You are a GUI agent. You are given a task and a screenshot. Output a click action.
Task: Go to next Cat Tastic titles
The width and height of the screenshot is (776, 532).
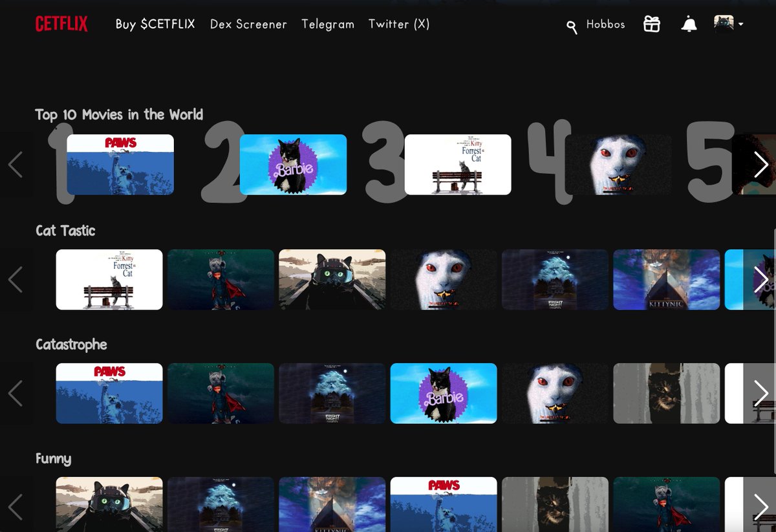click(x=760, y=280)
